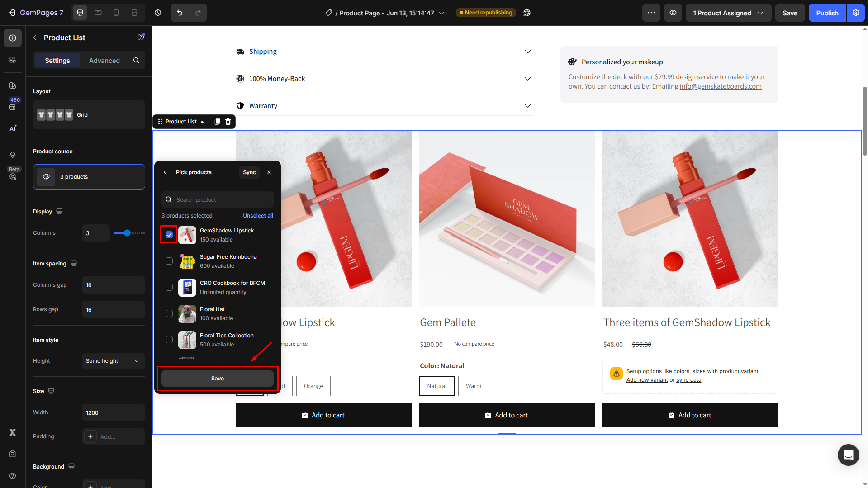Switch to mobile device view

[x=116, y=13]
